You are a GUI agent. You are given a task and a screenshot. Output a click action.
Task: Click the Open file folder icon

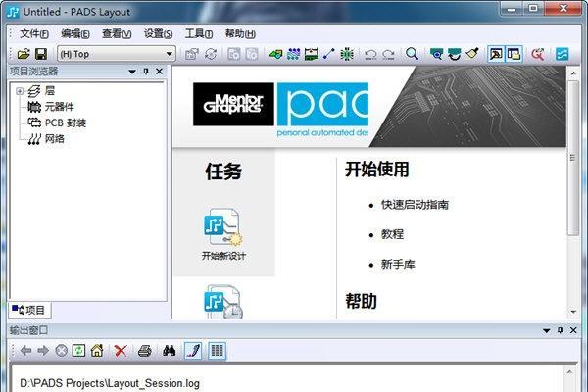[24, 54]
